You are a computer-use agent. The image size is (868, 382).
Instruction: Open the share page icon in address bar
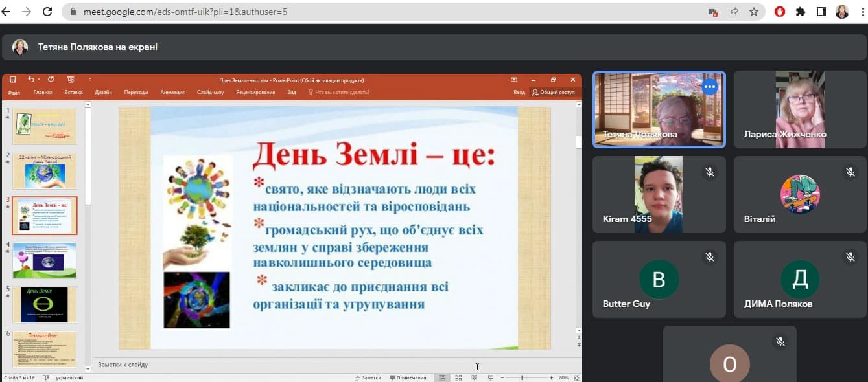733,12
